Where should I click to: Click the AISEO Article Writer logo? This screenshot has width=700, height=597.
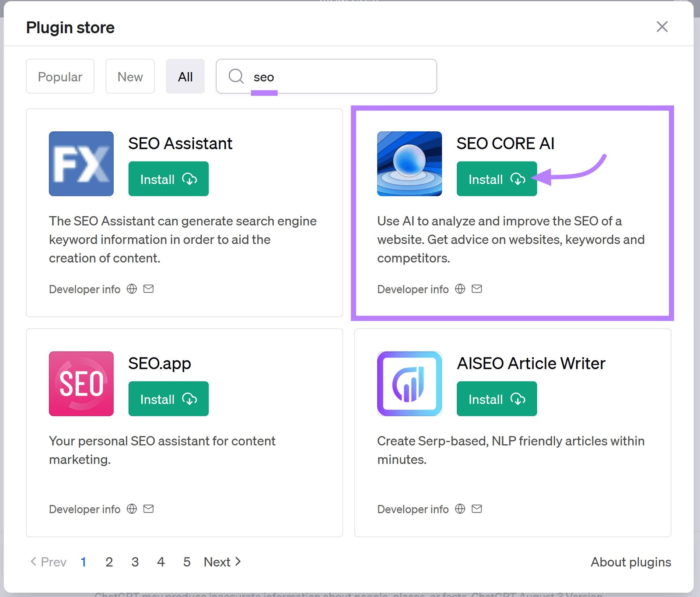tap(409, 383)
